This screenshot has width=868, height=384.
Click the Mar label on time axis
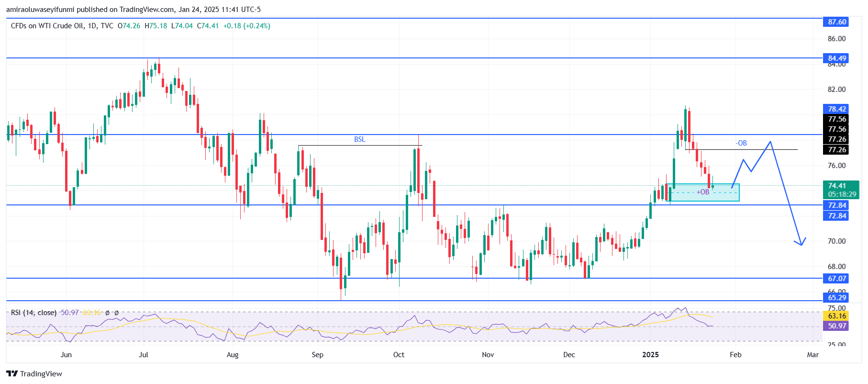tap(812, 355)
